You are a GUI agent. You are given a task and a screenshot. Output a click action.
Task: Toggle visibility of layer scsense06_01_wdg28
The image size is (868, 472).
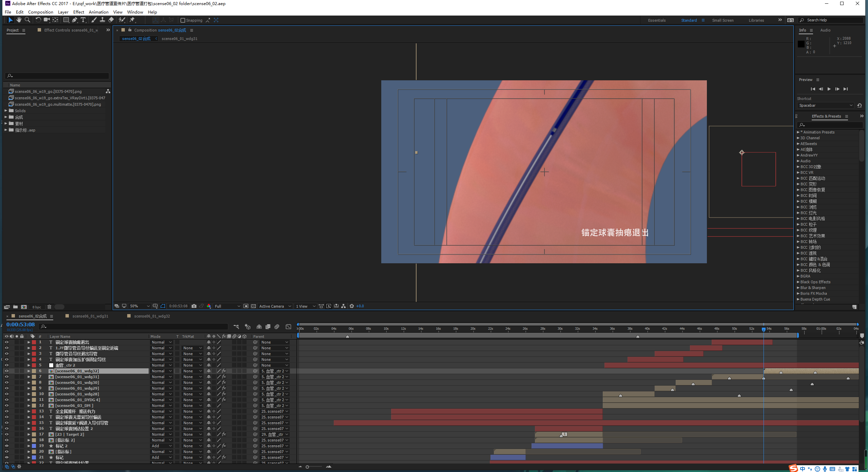point(6,394)
